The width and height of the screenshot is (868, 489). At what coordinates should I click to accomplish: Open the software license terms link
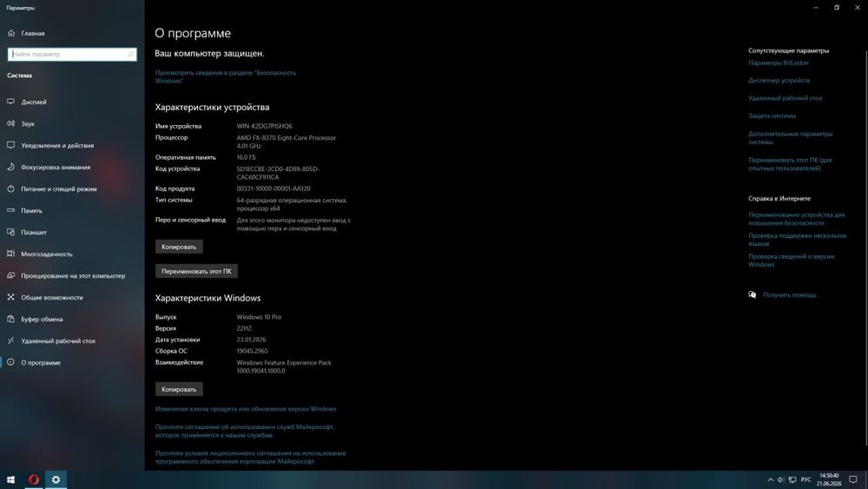[250, 457]
